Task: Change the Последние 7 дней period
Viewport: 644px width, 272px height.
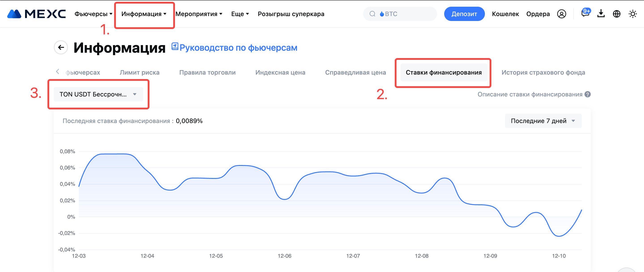Action: click(543, 121)
